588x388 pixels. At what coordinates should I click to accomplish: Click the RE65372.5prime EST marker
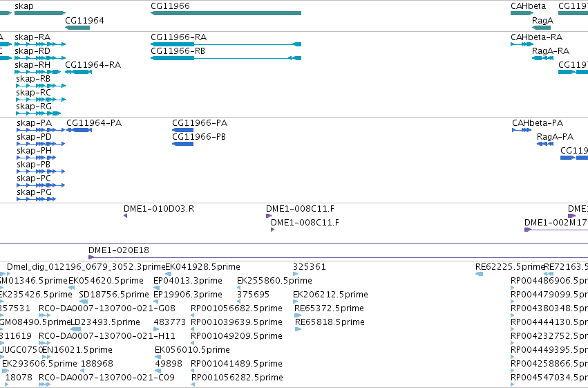298,315
